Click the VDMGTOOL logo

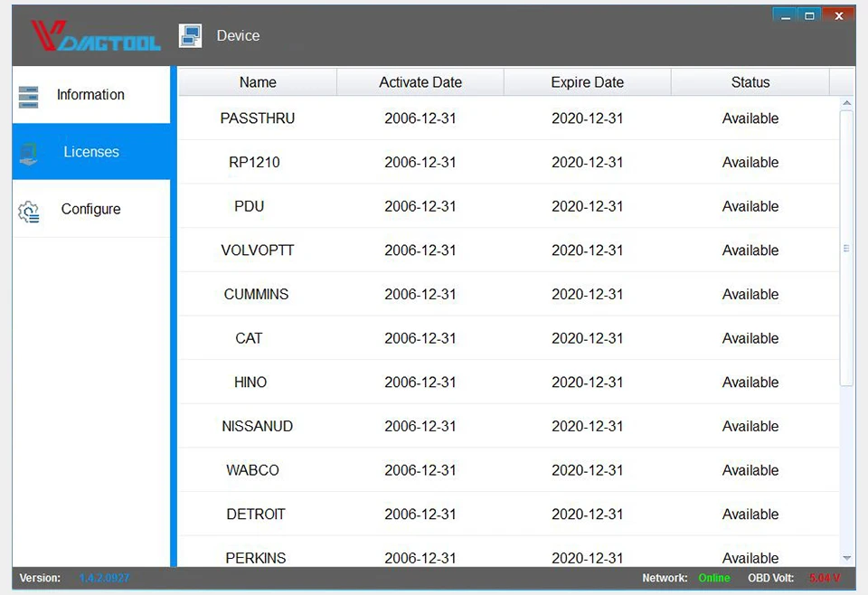(96, 36)
